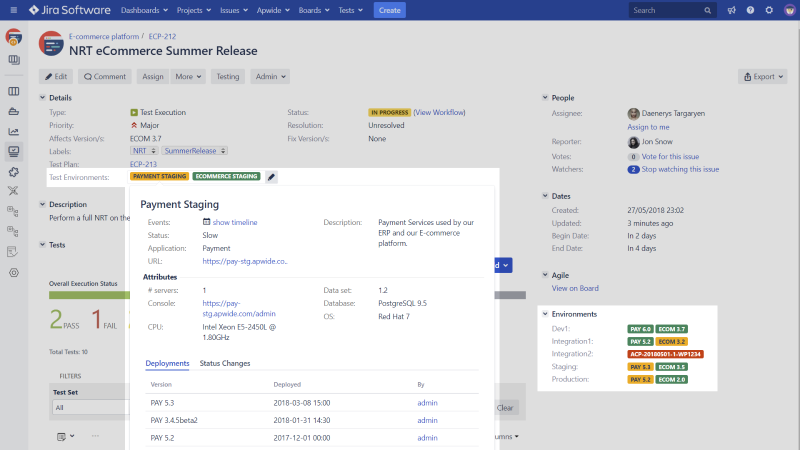
Task: Open the Boards menu
Action: pyautogui.click(x=314, y=10)
